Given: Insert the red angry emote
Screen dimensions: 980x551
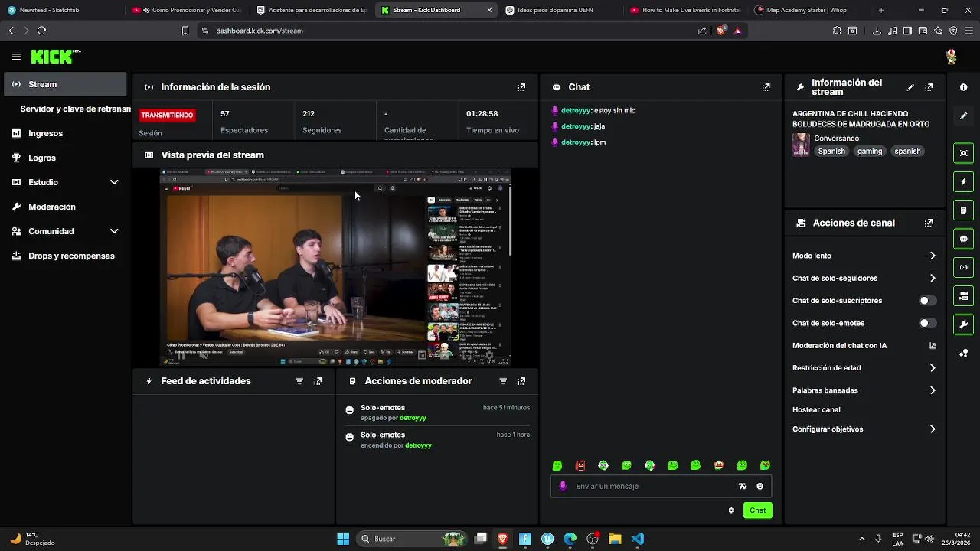Looking at the screenshot, I should (x=580, y=465).
